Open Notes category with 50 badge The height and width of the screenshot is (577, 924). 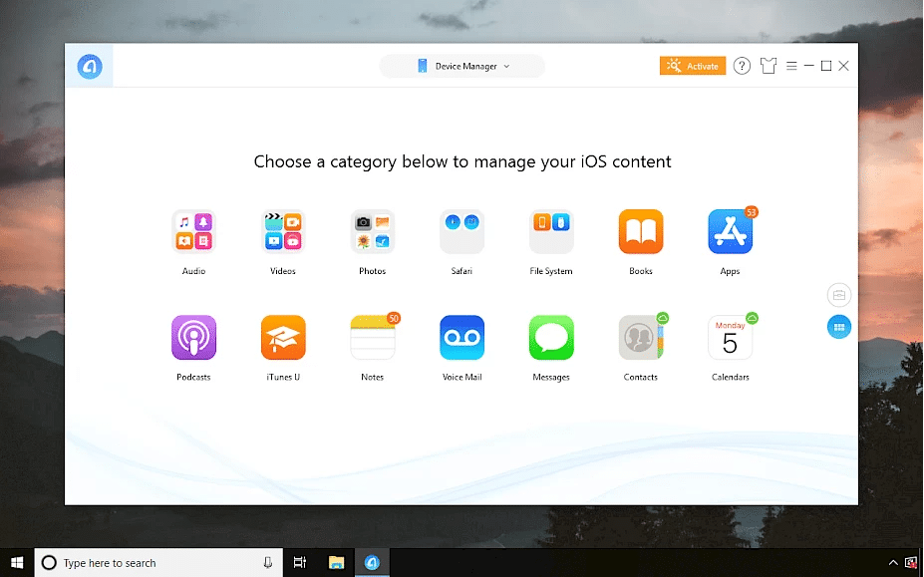[373, 338]
